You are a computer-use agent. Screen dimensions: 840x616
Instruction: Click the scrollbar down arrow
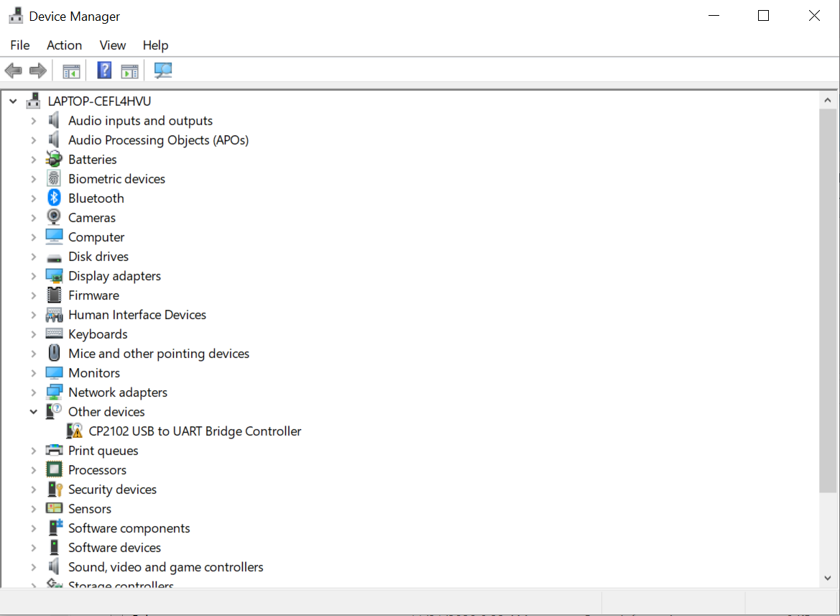pyautogui.click(x=828, y=578)
